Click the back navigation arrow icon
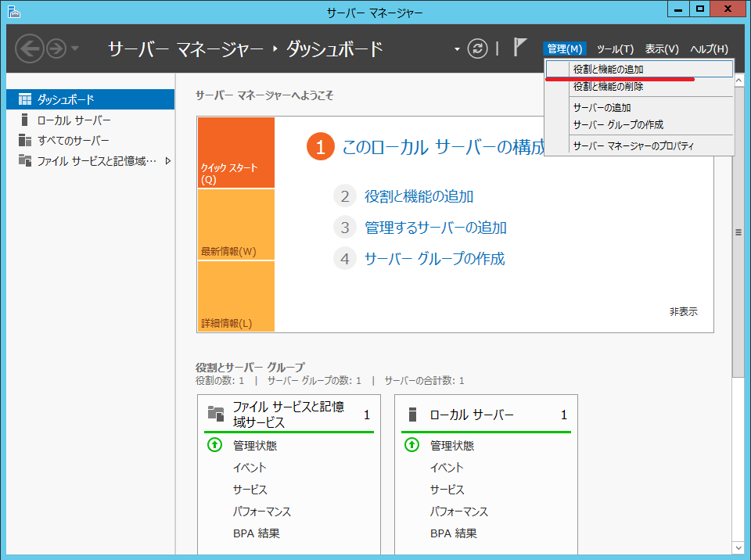Screen dimensions: 751x560 (x=29, y=48)
